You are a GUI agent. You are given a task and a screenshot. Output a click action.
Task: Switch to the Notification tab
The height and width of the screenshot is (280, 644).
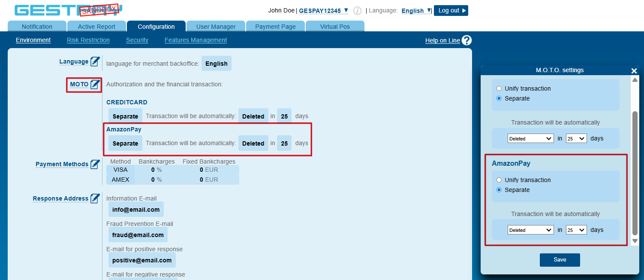click(x=37, y=26)
